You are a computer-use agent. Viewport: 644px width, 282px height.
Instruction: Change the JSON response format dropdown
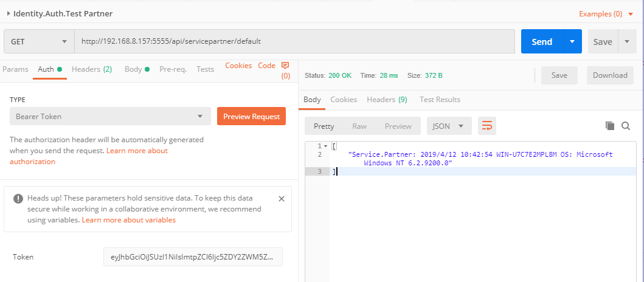tap(449, 126)
